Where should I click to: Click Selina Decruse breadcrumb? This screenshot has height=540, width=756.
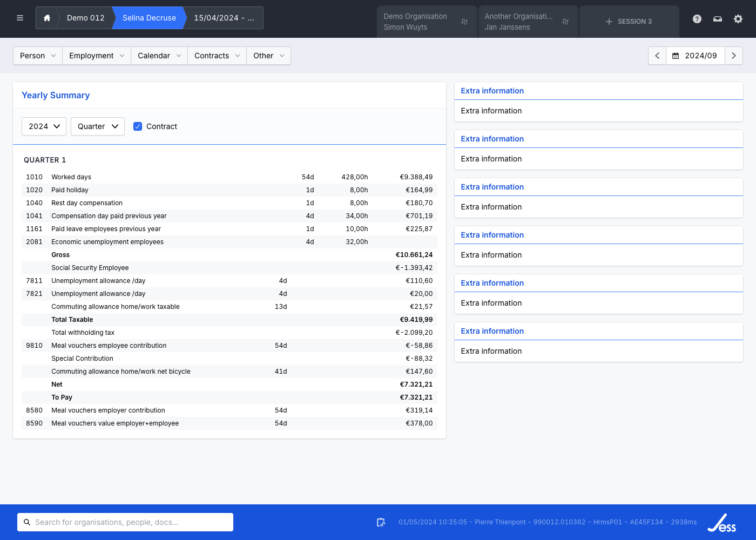(x=149, y=18)
